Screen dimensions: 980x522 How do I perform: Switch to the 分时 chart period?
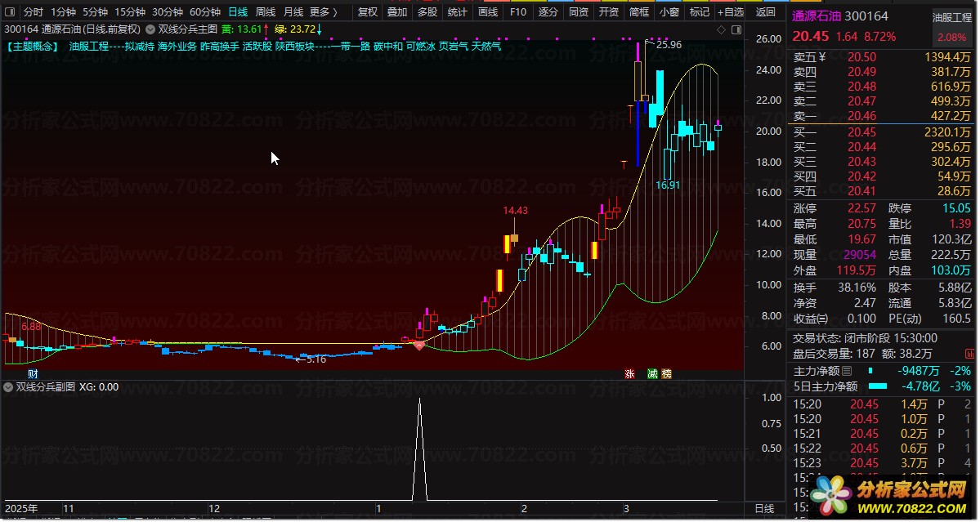[34, 12]
